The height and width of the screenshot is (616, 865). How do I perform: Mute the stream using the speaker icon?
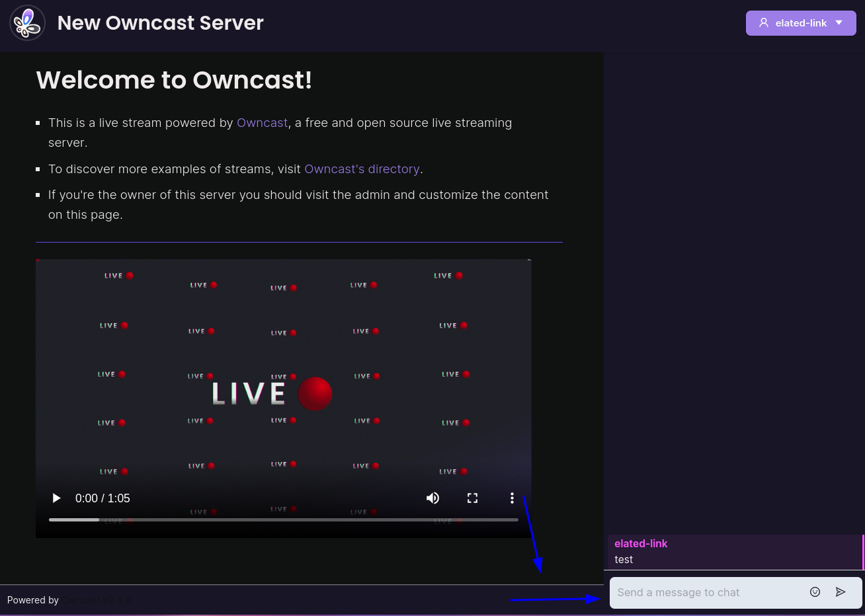click(432, 498)
